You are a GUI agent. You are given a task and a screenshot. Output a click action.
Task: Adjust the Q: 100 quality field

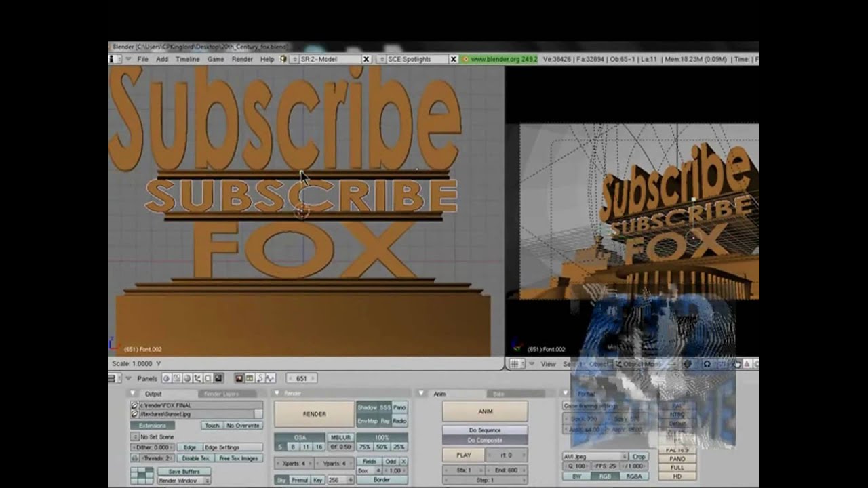[576, 466]
